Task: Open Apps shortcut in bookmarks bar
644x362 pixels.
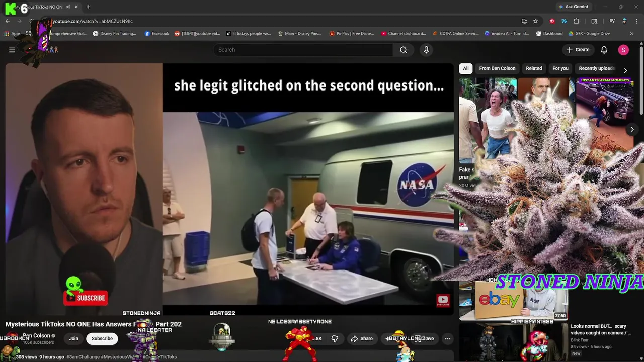Action: pyautogui.click(x=13, y=34)
